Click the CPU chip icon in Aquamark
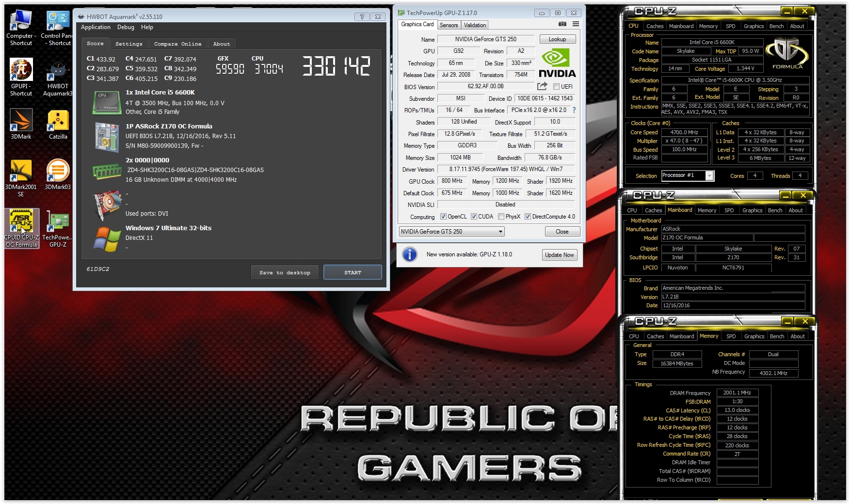 click(x=106, y=103)
